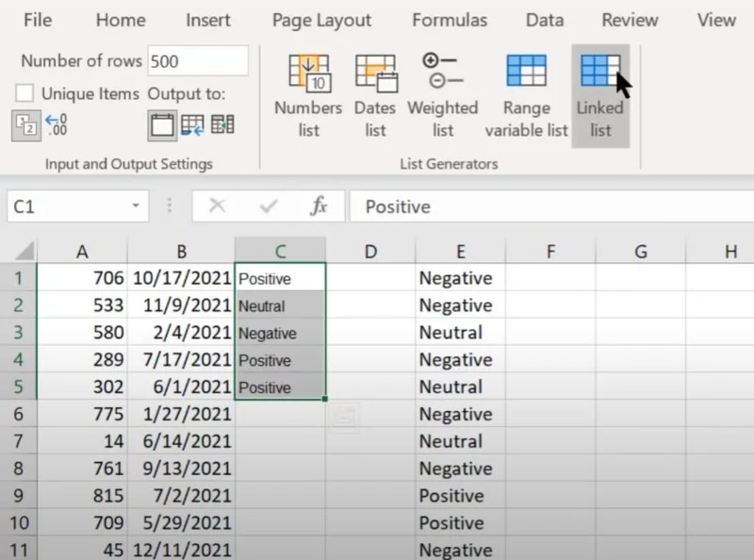Select column E header
The height and width of the screenshot is (560, 754).
[460, 251]
